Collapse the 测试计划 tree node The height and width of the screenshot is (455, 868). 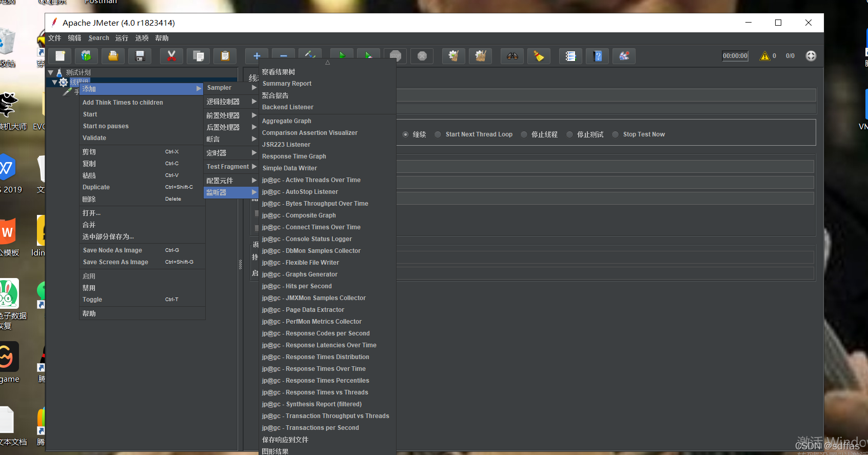(x=51, y=72)
